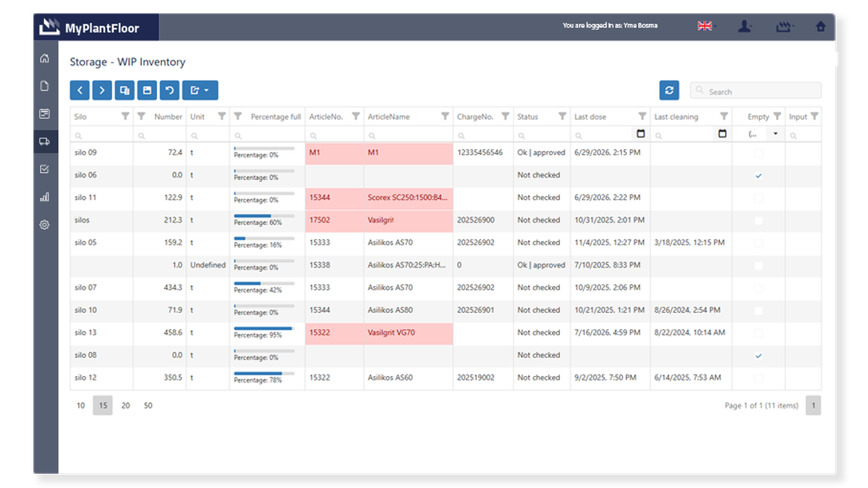Open the factory plant icon in the header

[x=784, y=26]
